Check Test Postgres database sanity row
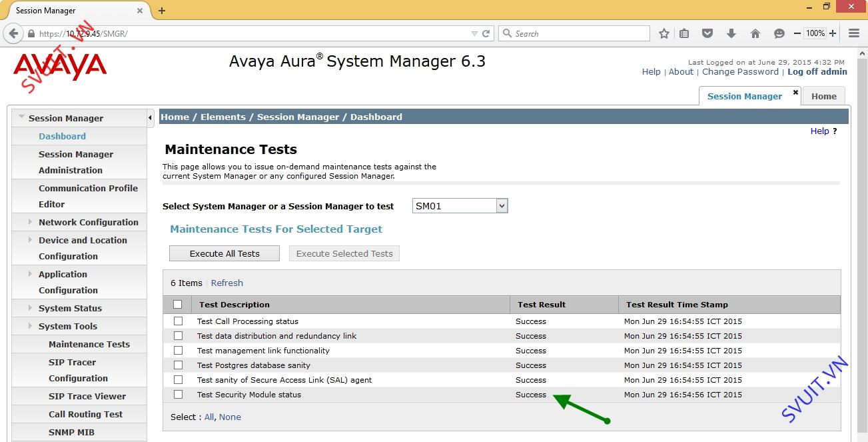 click(x=178, y=365)
